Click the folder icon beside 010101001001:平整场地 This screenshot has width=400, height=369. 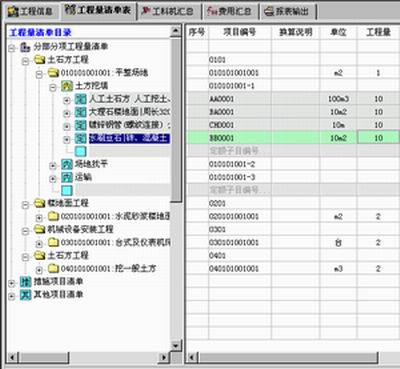53,73
